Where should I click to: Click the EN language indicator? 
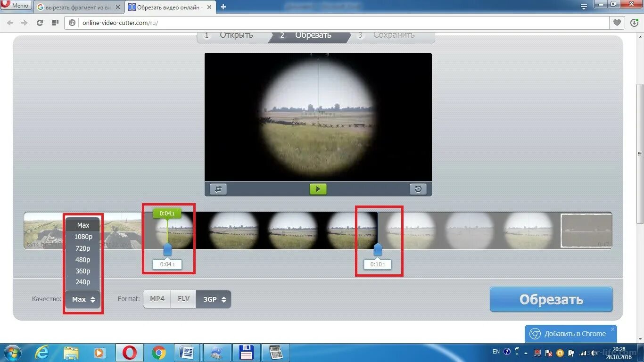pos(496,352)
